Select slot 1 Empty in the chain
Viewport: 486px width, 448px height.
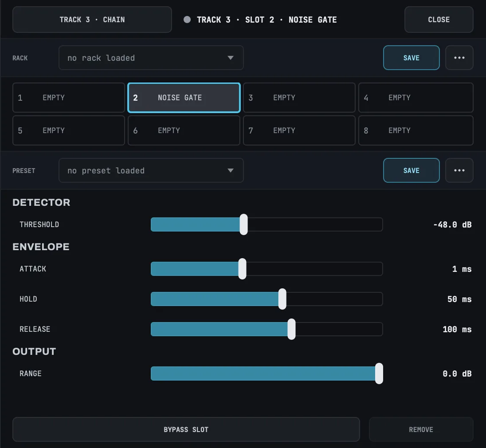click(68, 98)
